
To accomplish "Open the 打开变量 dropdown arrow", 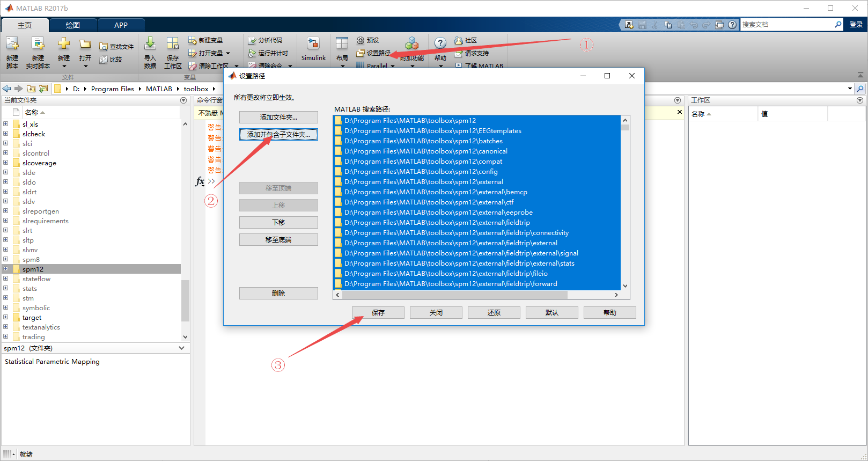I will [228, 53].
